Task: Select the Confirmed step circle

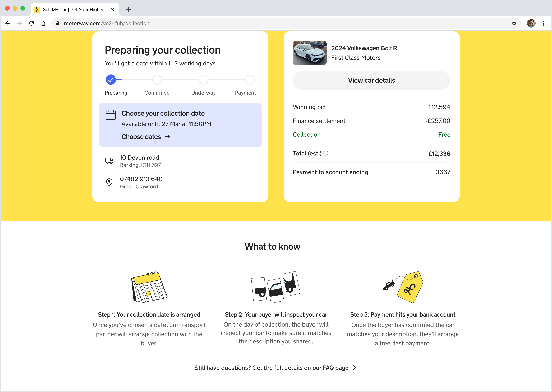Action: tap(157, 80)
